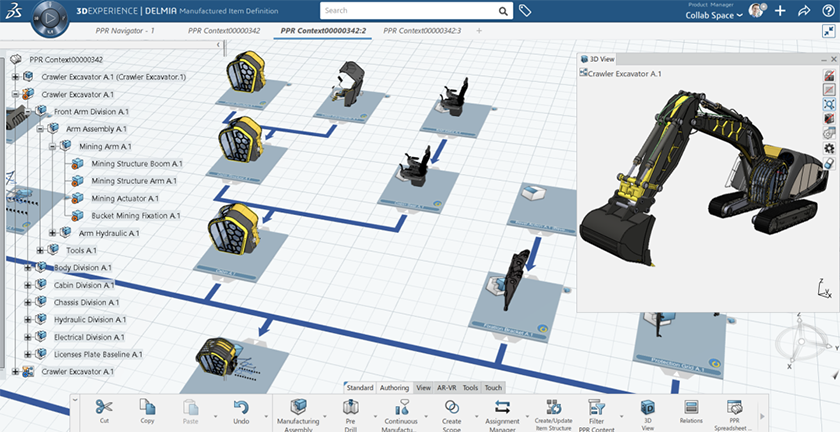This screenshot has height=432, width=840.
Task: Select the Licenses Plate Baseline A.1 item
Action: pyautogui.click(x=98, y=354)
